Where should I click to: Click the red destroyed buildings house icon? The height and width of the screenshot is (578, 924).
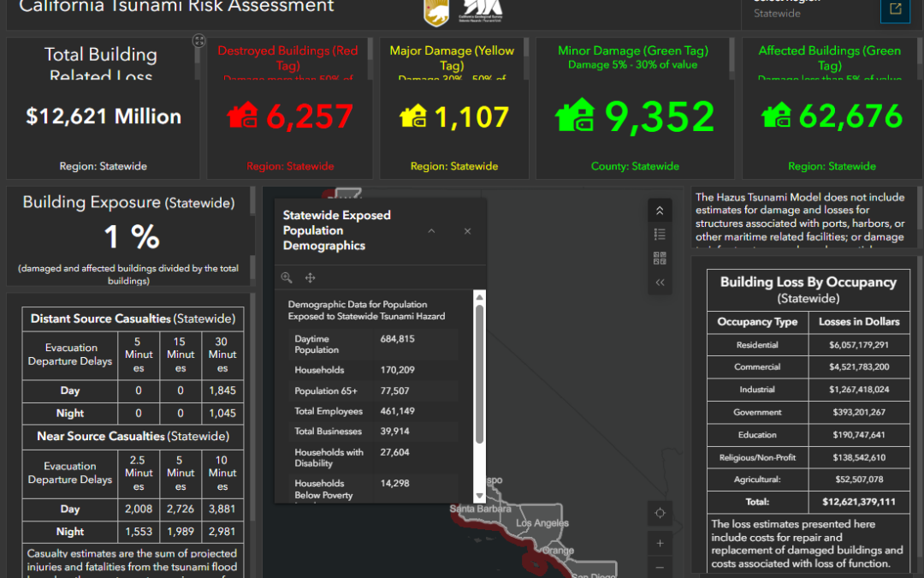pos(242,116)
